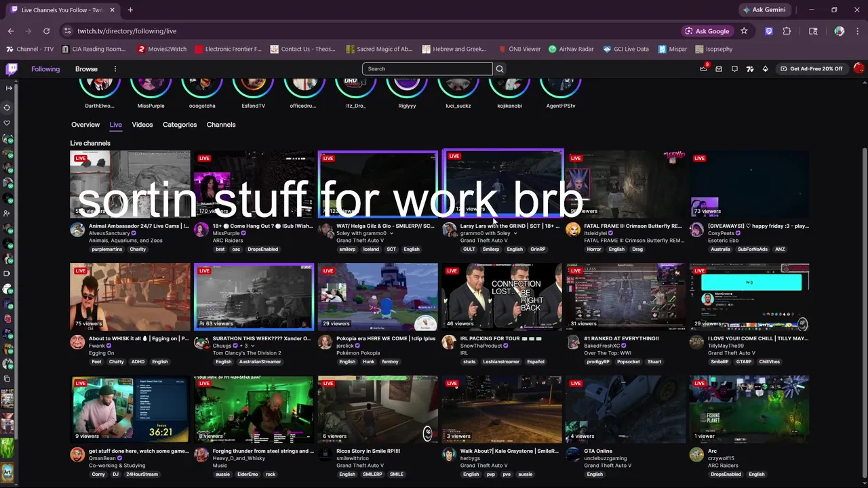The image size is (868, 488).
Task: Open the Chrome profile avatar
Action: pyautogui.click(x=840, y=30)
